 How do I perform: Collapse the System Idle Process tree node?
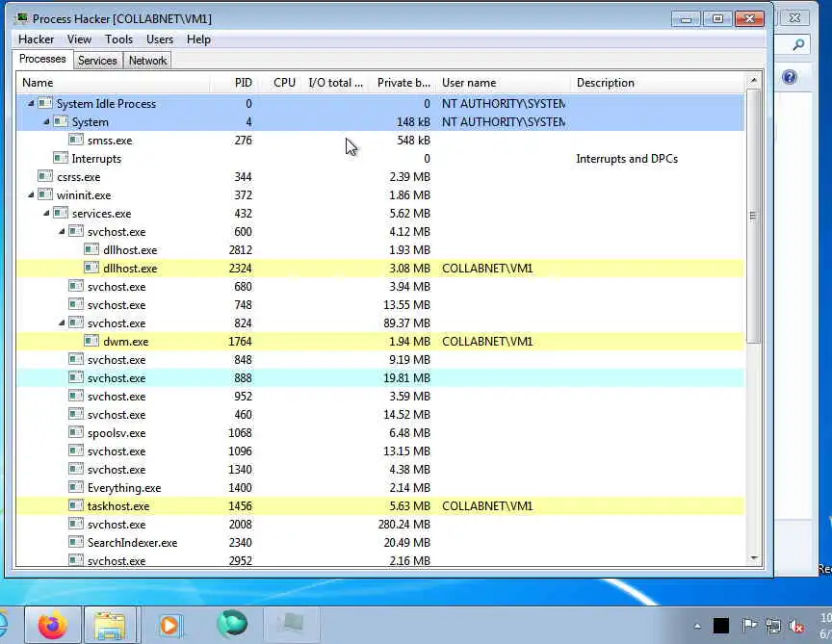click(x=31, y=103)
